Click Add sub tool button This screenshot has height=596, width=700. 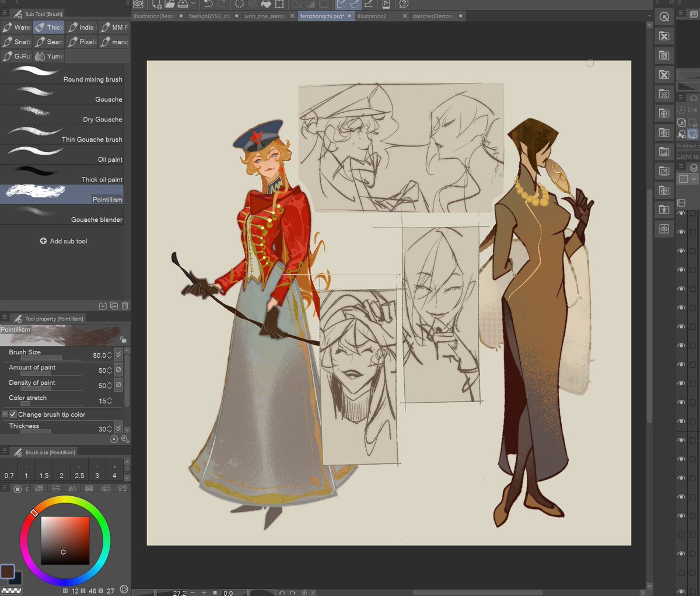[x=63, y=241]
